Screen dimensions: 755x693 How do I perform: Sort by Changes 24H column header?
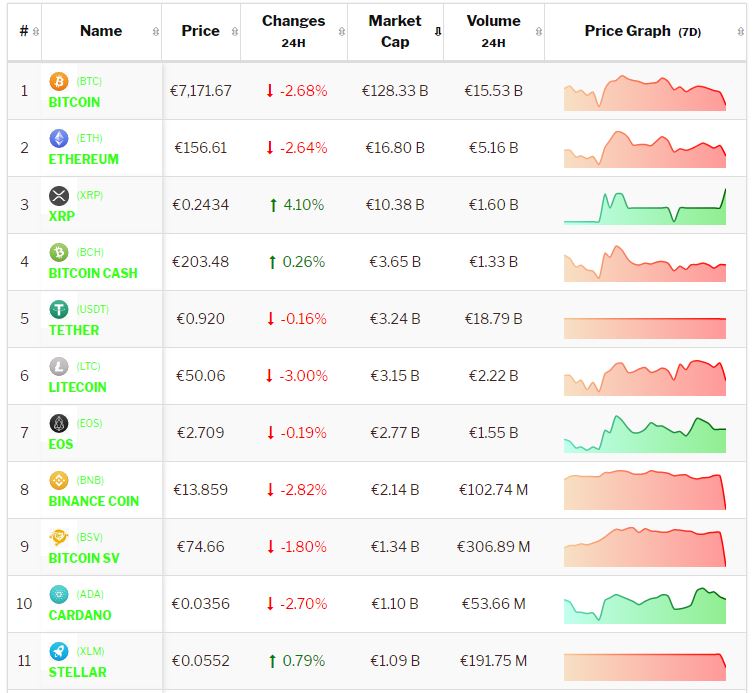click(x=293, y=31)
